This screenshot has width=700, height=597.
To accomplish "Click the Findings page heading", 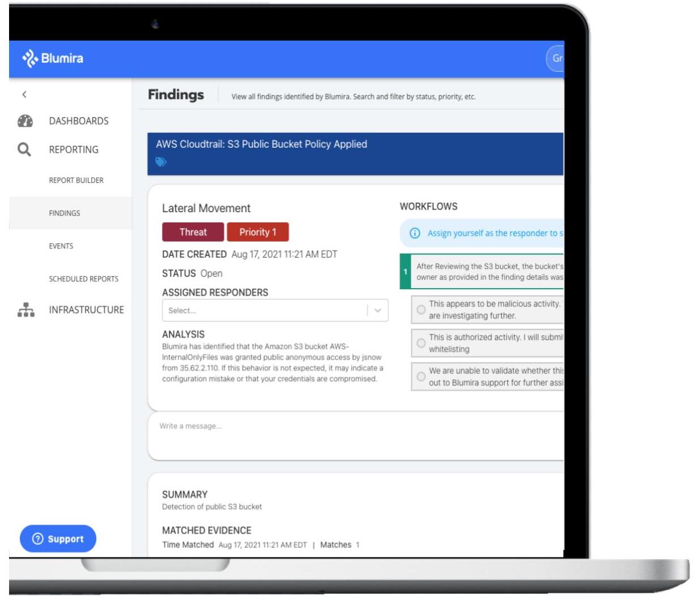I will [176, 95].
